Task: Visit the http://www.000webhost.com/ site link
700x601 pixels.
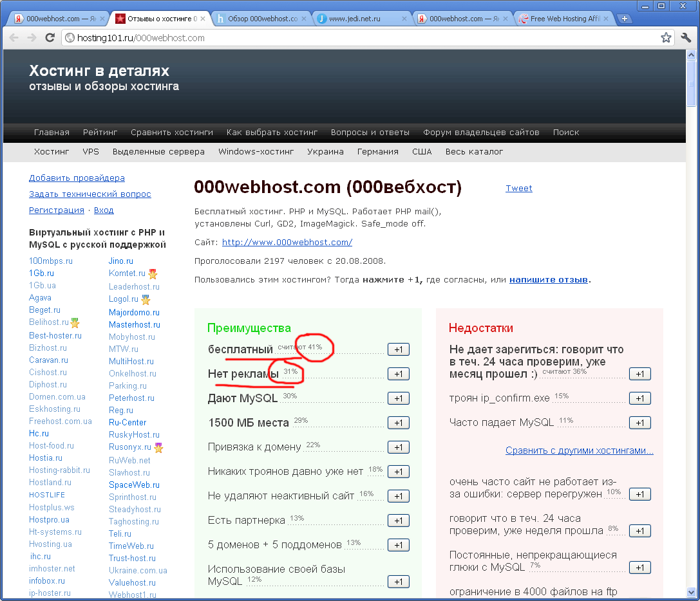Action: pos(287,243)
